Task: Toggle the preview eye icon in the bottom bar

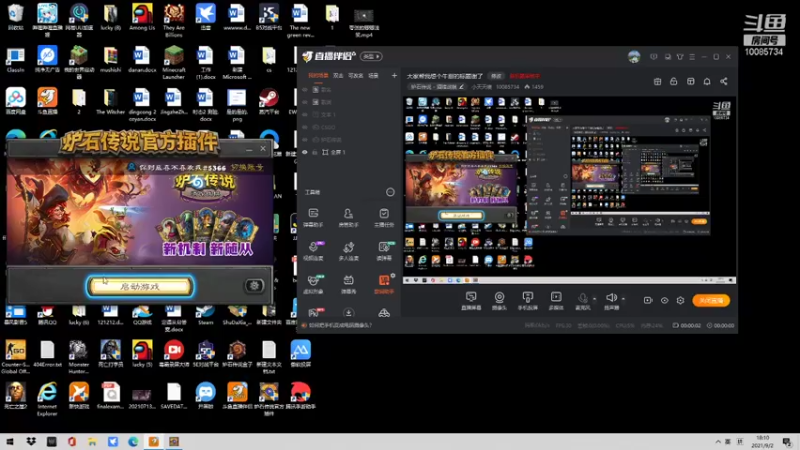Action: click(664, 301)
